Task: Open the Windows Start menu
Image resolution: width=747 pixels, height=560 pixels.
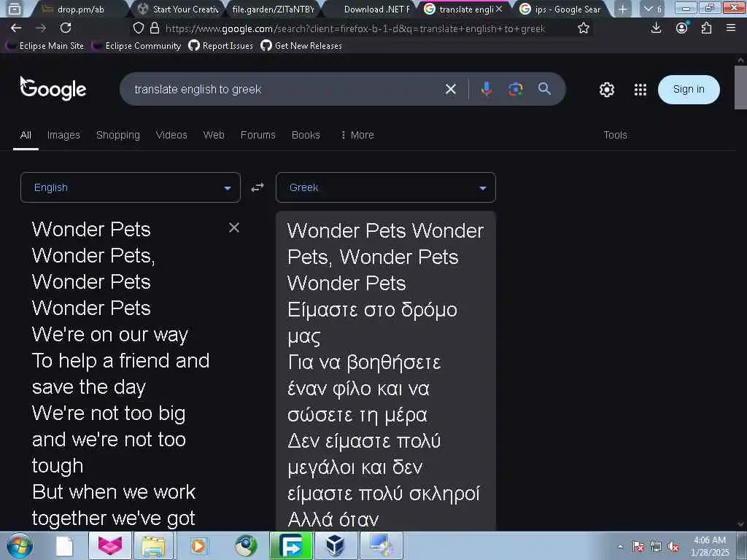Action: point(20,545)
